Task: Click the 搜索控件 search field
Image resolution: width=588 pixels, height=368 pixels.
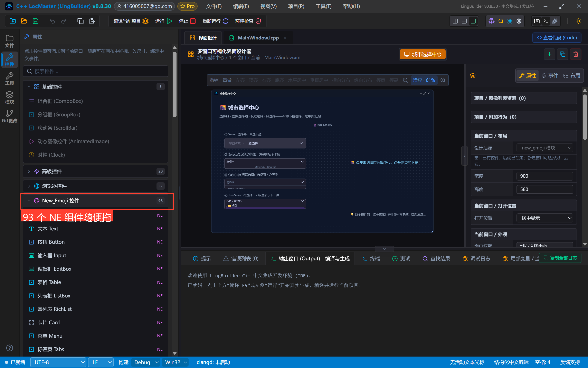Action: pyautogui.click(x=96, y=71)
